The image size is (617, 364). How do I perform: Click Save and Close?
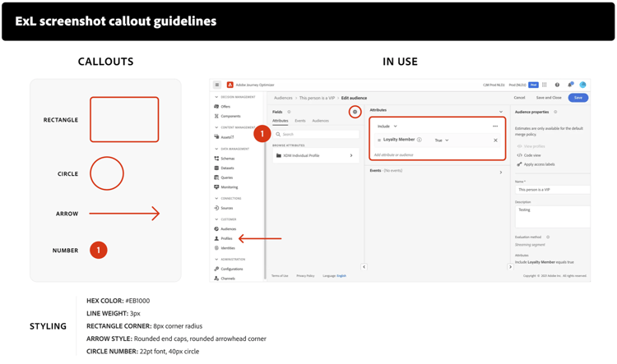[549, 98]
